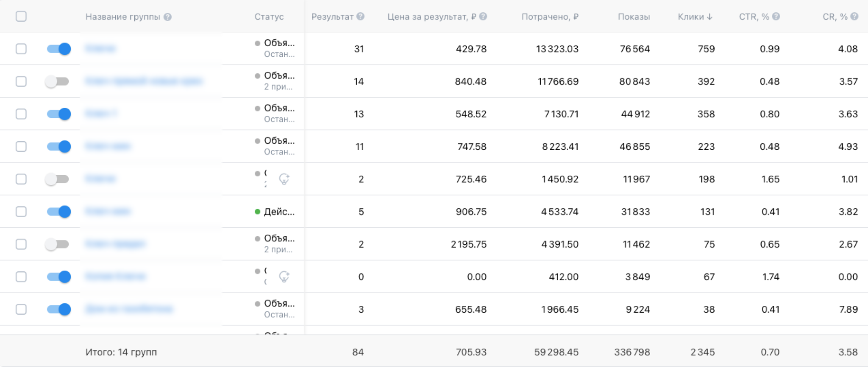The width and height of the screenshot is (868, 369).
Task: Click help icon next to Название группы
Action: click(168, 17)
